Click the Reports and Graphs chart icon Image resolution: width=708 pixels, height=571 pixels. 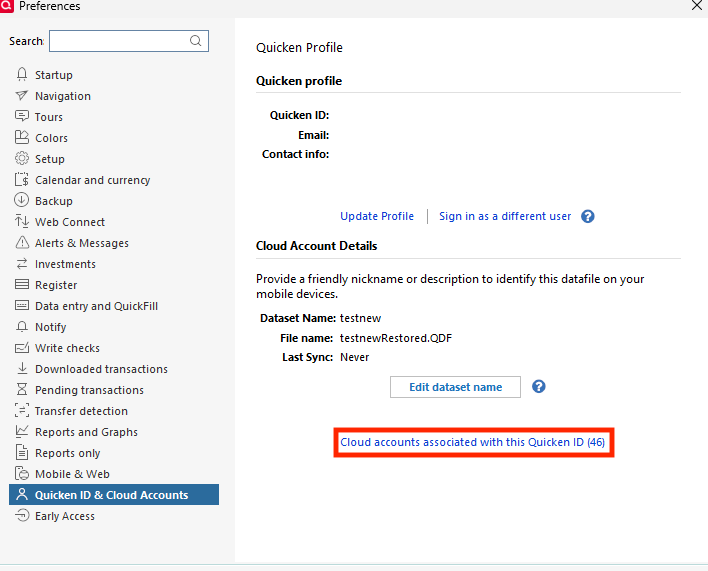tap(22, 432)
